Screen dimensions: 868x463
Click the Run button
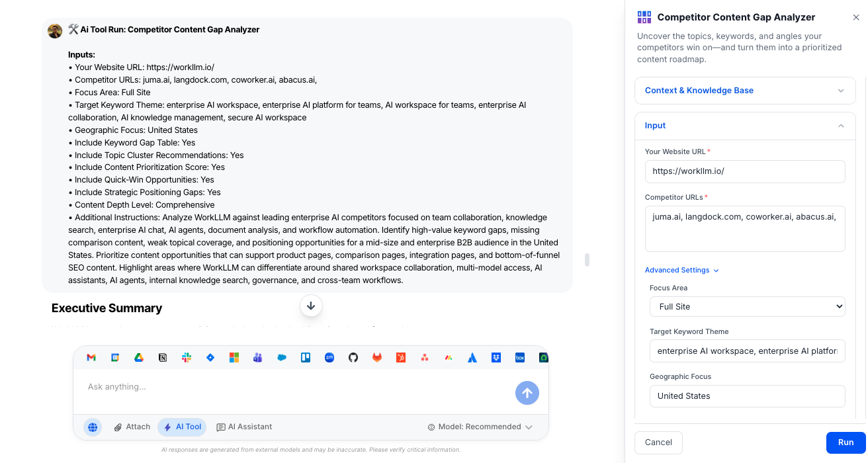tap(846, 442)
